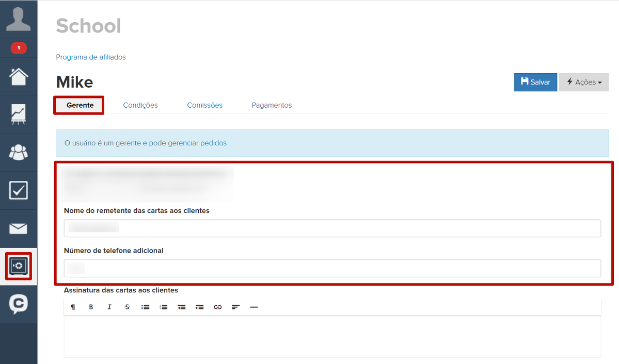Open the analytics chart icon in sidebar
This screenshot has height=364, width=619.
coord(19,114)
